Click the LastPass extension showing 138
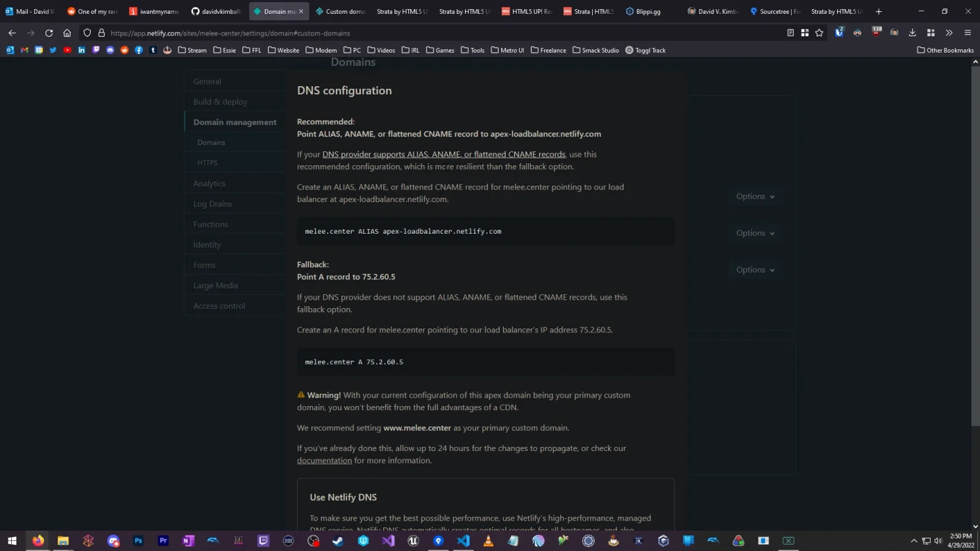980x551 pixels. click(x=877, y=32)
